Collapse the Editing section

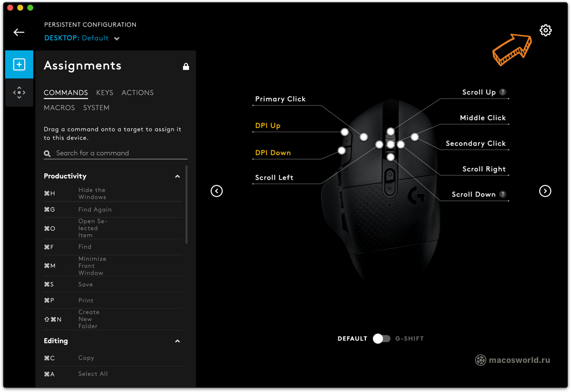[177, 341]
